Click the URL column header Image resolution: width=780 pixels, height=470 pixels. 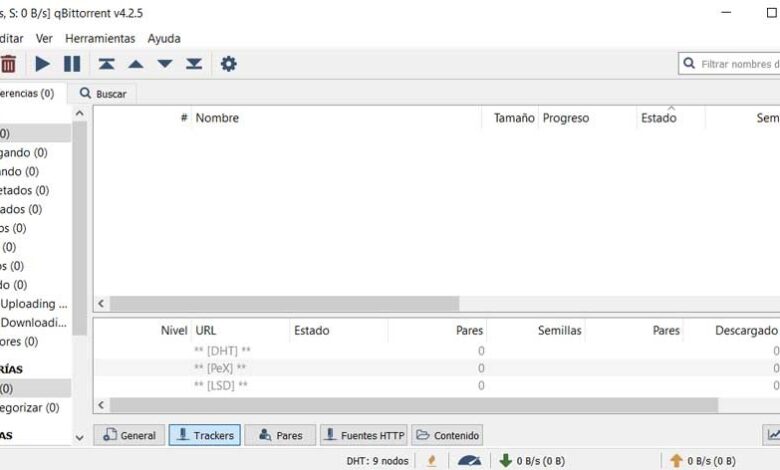click(x=240, y=330)
